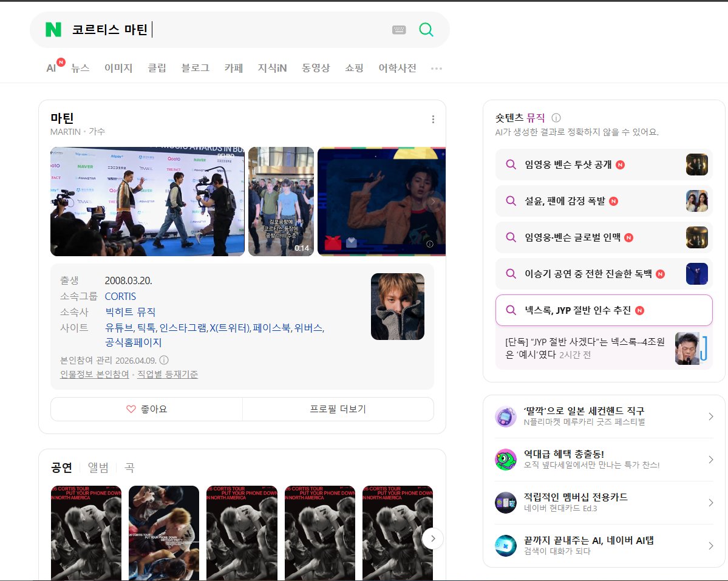This screenshot has width=728, height=581.
Task: Switch to the 이미지 tab
Action: tap(118, 68)
